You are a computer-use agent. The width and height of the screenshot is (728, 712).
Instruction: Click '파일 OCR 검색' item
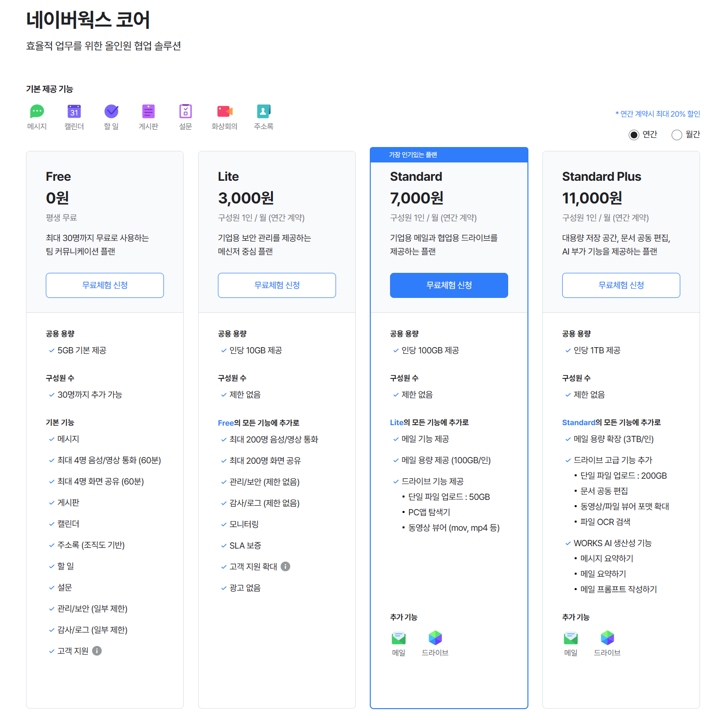[606, 522]
